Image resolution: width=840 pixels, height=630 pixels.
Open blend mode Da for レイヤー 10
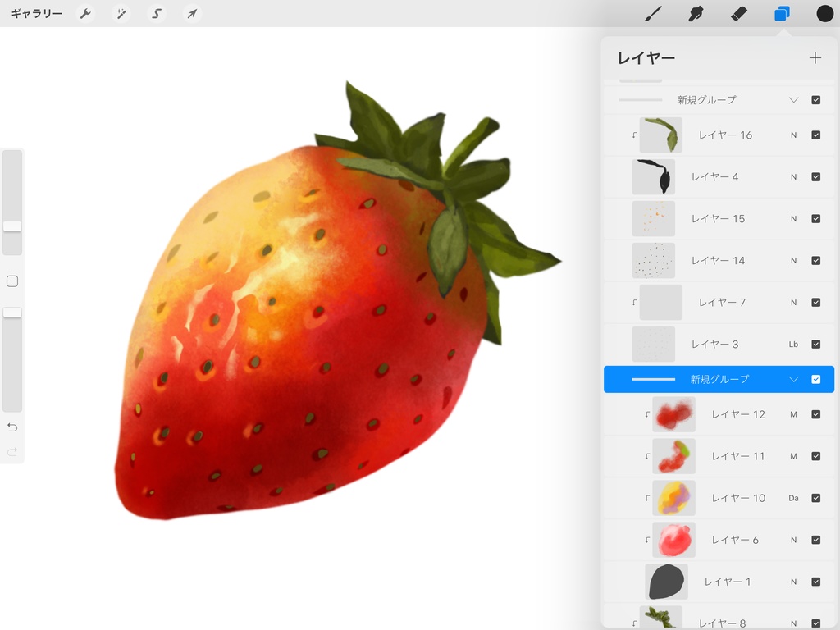[793, 498]
